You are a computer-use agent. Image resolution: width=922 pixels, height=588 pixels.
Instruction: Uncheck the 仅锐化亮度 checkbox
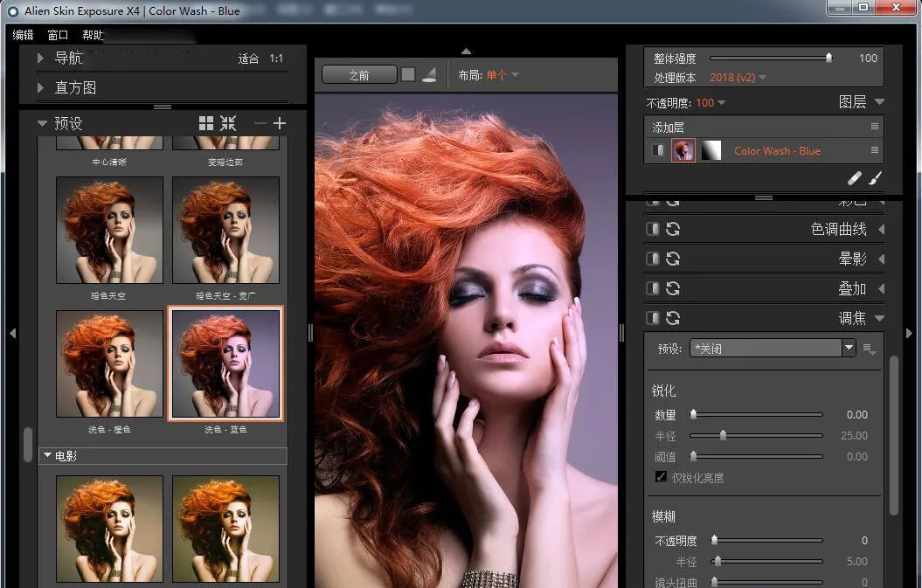(661, 476)
